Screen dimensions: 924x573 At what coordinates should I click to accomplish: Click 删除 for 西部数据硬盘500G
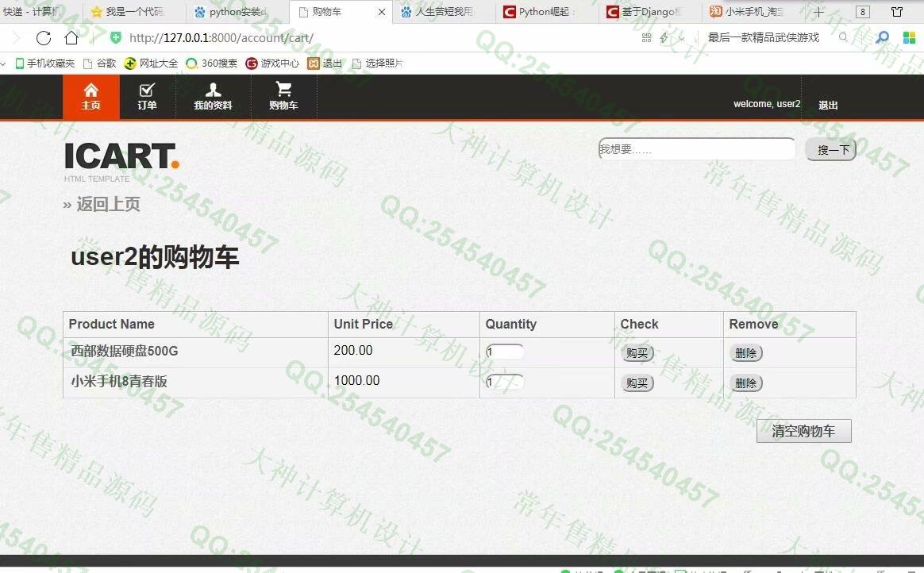(746, 352)
